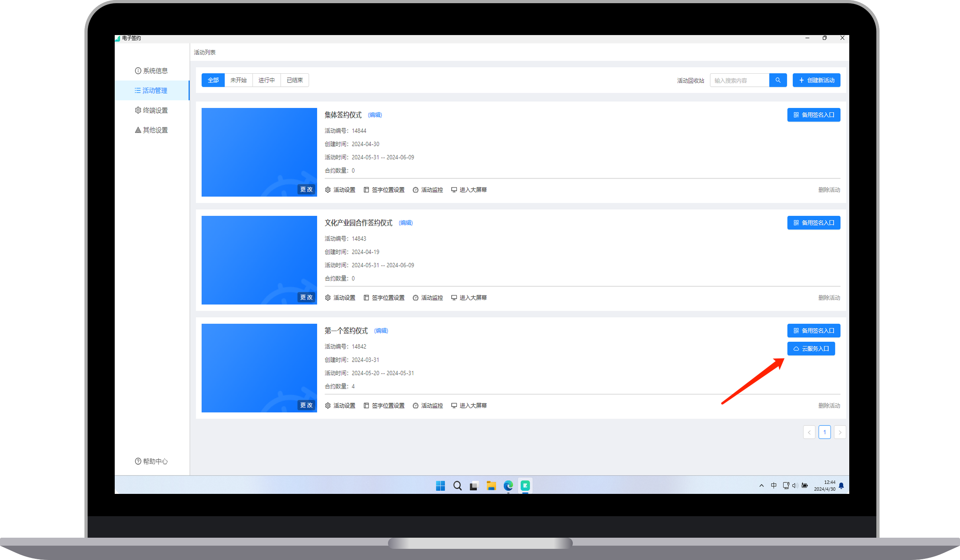Image resolution: width=960 pixels, height=560 pixels.
Task: Click the 中 input method indicator
Action: (774, 486)
